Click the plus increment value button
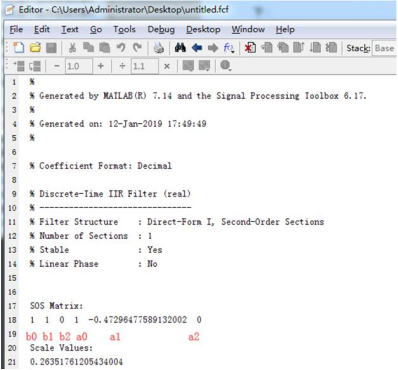This screenshot has width=398, height=370. [x=101, y=66]
